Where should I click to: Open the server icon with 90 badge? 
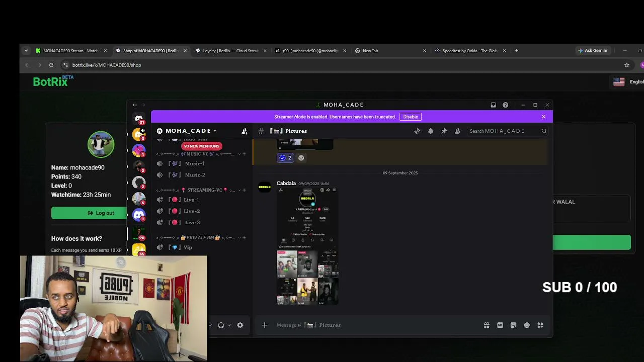pos(139,233)
